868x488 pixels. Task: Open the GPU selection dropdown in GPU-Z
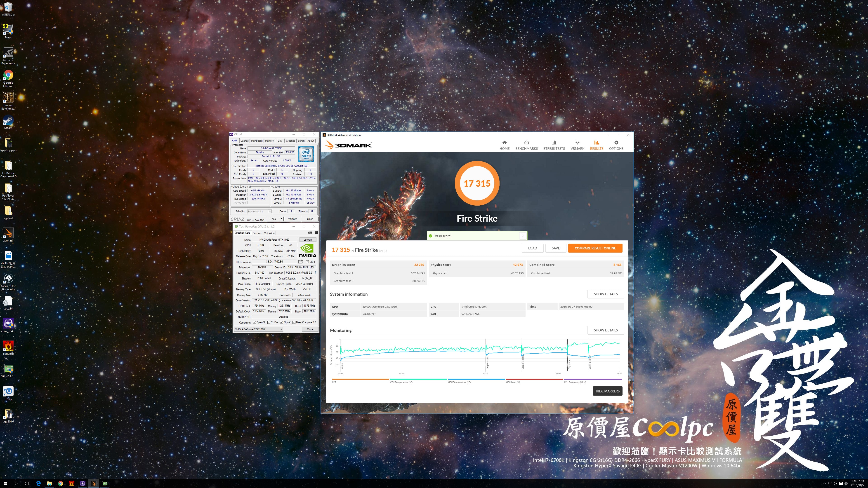[x=258, y=329]
